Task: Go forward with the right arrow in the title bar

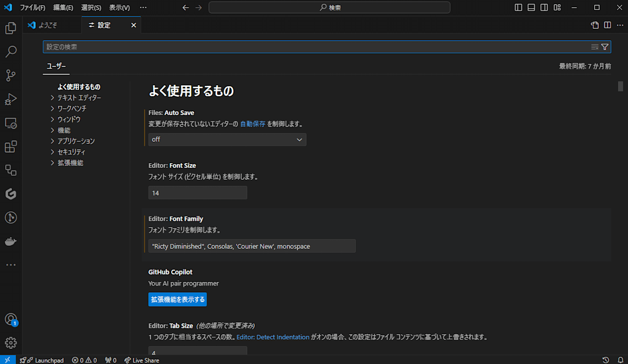Action: coord(198,7)
